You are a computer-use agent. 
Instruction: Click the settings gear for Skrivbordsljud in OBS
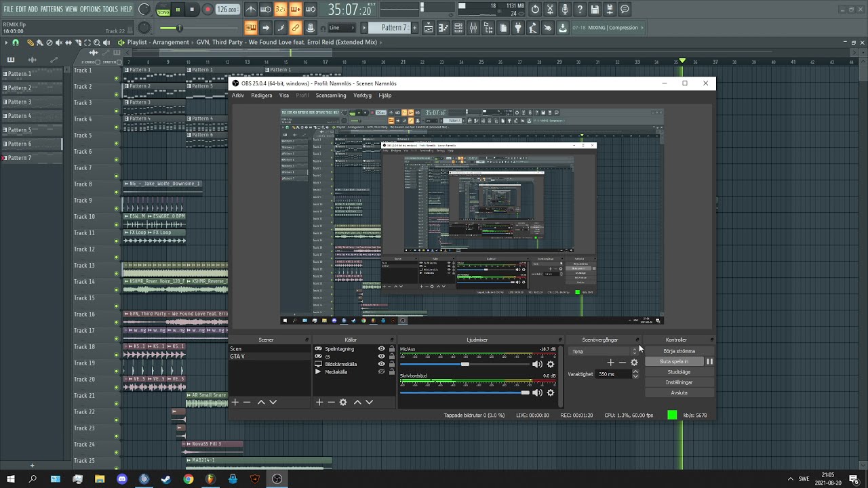551,392
